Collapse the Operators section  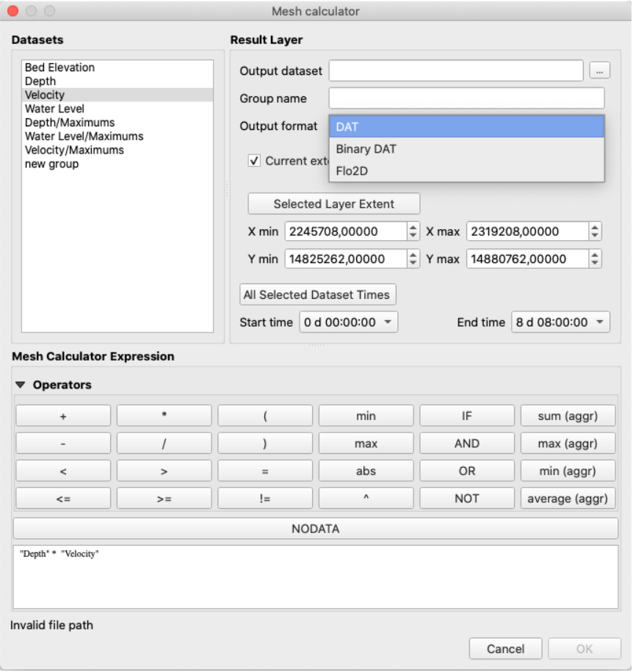coord(20,385)
